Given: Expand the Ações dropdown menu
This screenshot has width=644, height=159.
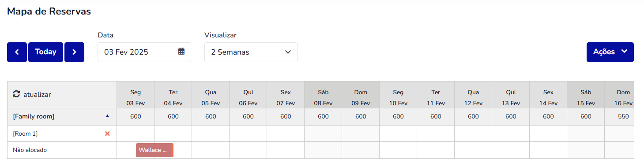Looking at the screenshot, I should pos(610,52).
